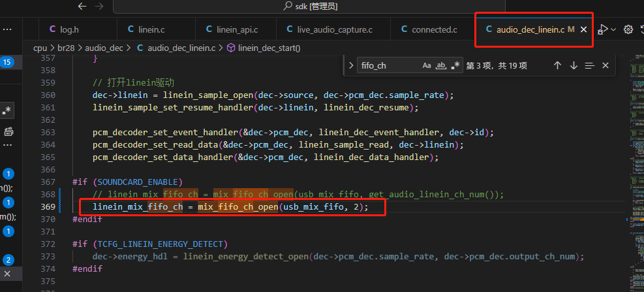Toggle Use Regular Expression in the find widget
This screenshot has width=644, height=292.
click(x=455, y=66)
